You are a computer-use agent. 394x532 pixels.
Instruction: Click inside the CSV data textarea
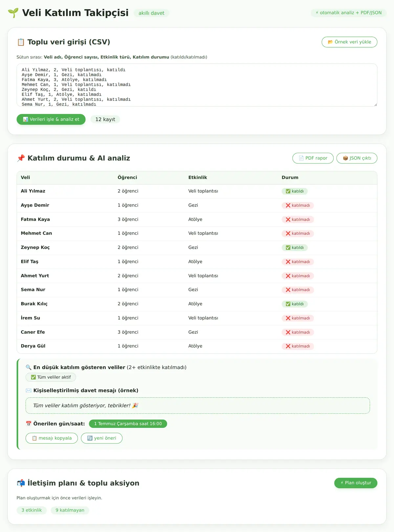[x=197, y=85]
